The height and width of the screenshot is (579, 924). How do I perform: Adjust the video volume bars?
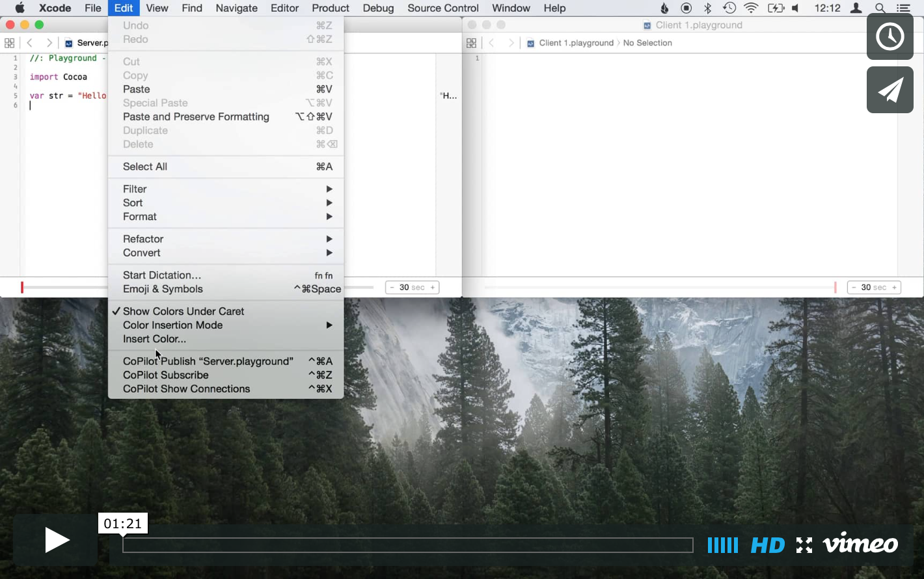pyautogui.click(x=722, y=545)
